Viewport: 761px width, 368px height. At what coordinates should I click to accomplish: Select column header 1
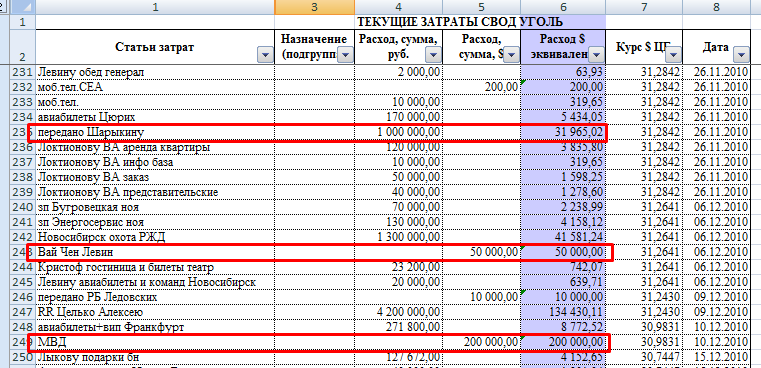coord(155,7)
